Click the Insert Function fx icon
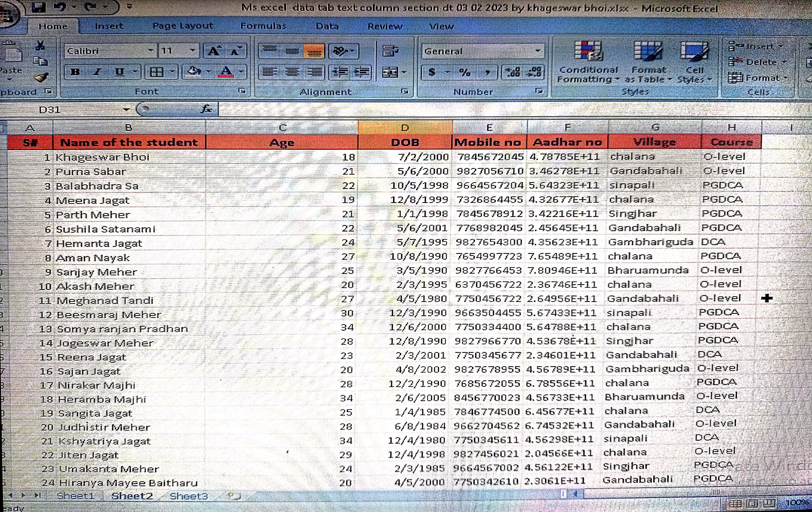812x512 pixels. click(206, 109)
